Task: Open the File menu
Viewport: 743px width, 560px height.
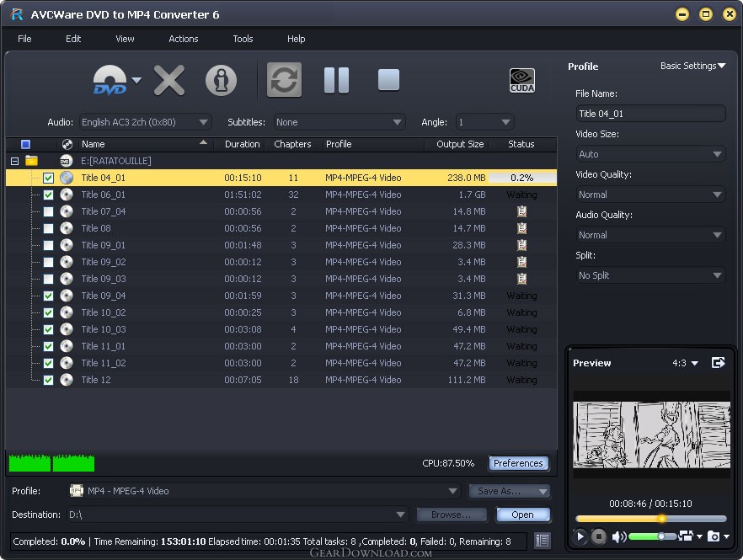Action: point(24,39)
